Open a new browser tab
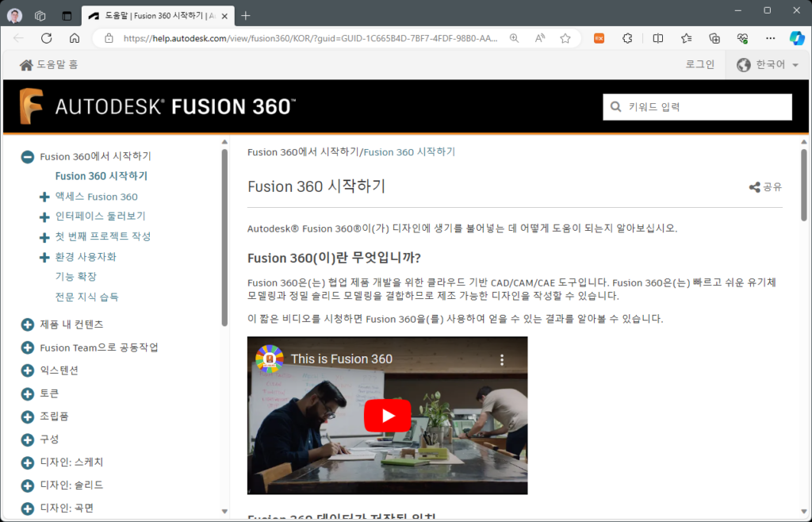Screen dimensions: 812x522 point(246,16)
